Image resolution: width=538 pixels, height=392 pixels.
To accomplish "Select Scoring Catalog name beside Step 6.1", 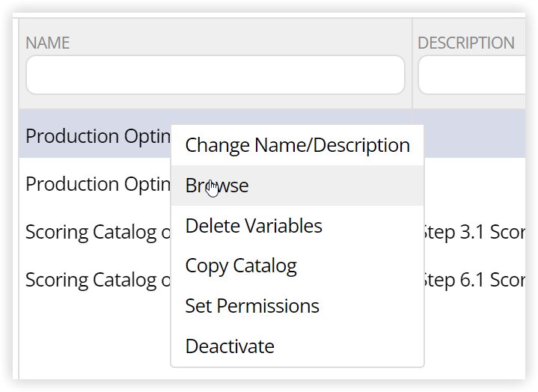I will (98, 281).
